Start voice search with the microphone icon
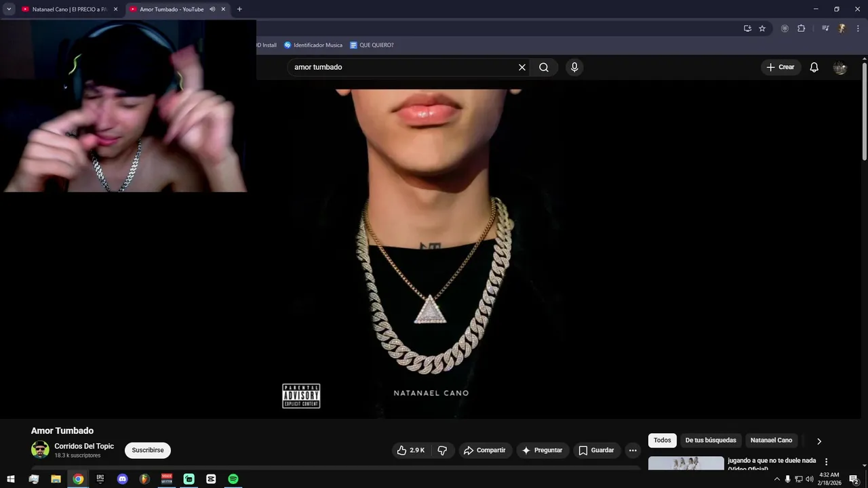 (574, 67)
